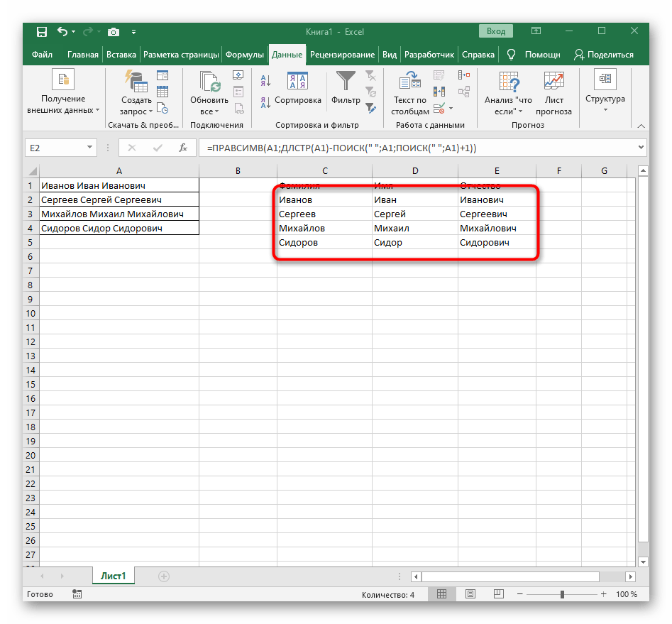This screenshot has width=672, height=624.
Task: Open Create Query dropdown
Action: pos(136,93)
